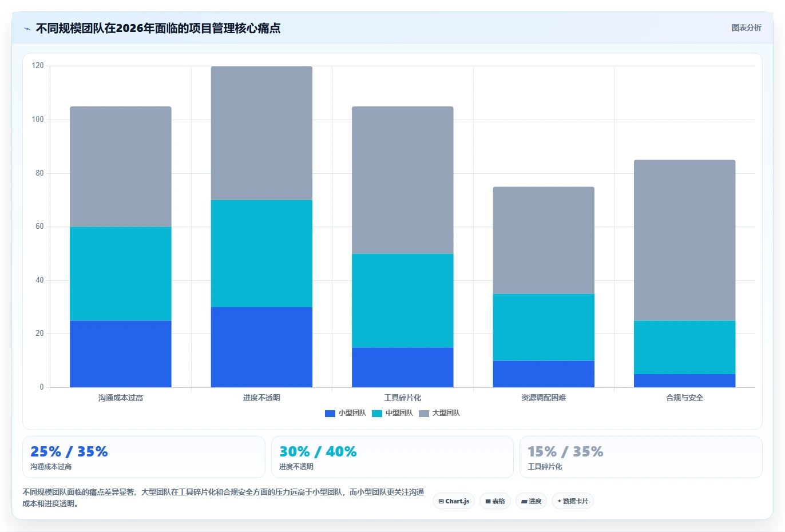Image resolution: width=785 pixels, height=532 pixels.
Task: Click the lightning icon beside the chart title
Action: (x=27, y=29)
